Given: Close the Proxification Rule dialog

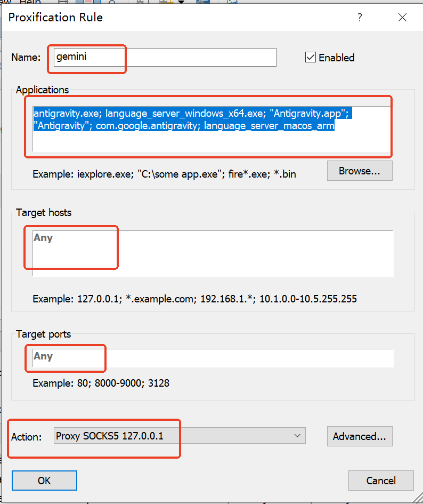Looking at the screenshot, I should pos(403,18).
